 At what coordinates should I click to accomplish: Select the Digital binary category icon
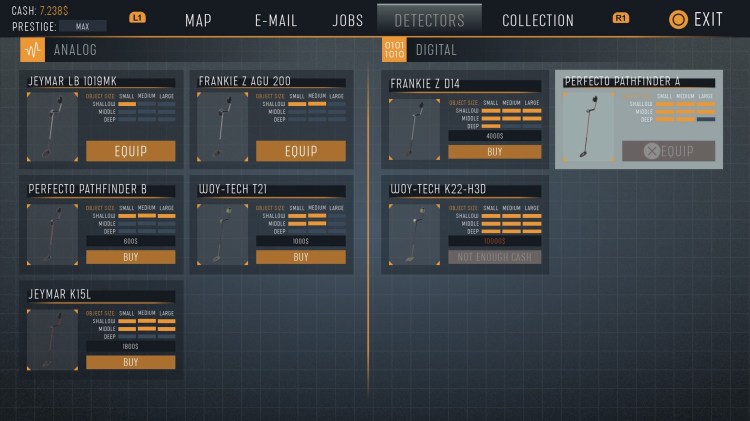(x=394, y=50)
